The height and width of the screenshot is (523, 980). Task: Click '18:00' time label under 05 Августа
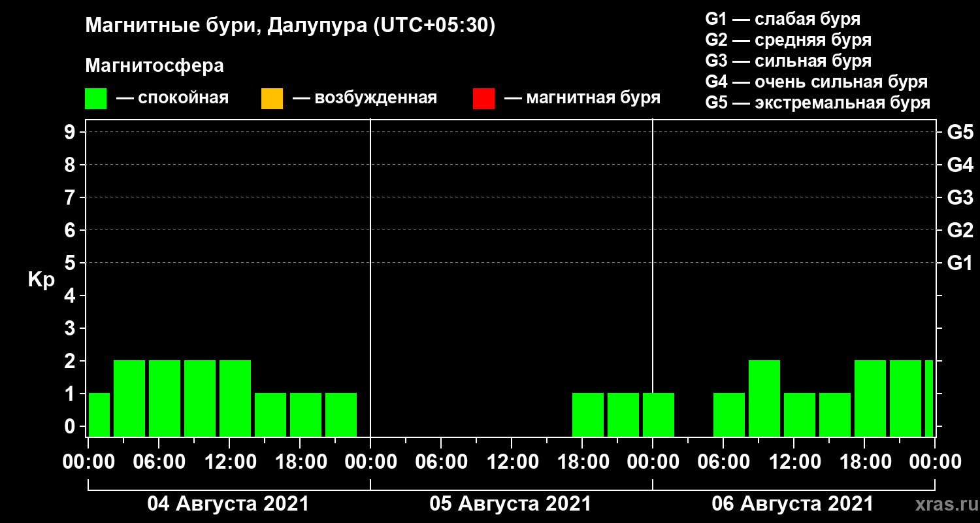[x=582, y=462]
